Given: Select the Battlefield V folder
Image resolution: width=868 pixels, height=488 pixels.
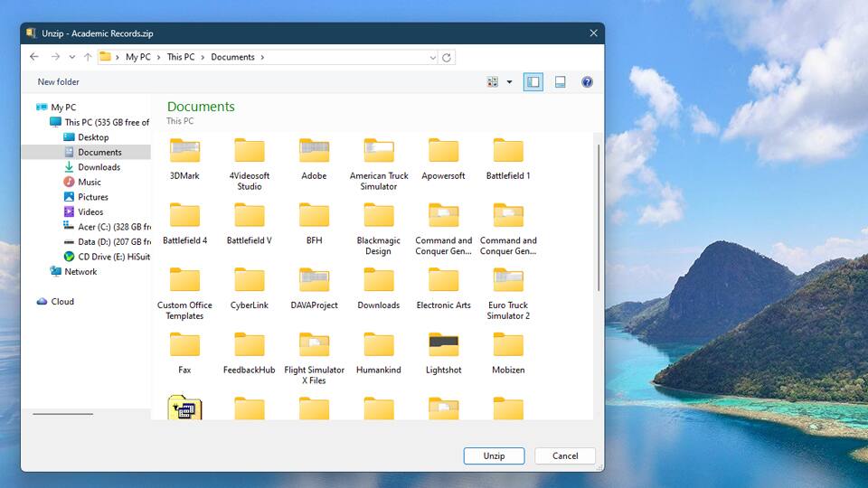Looking at the screenshot, I should [250, 224].
